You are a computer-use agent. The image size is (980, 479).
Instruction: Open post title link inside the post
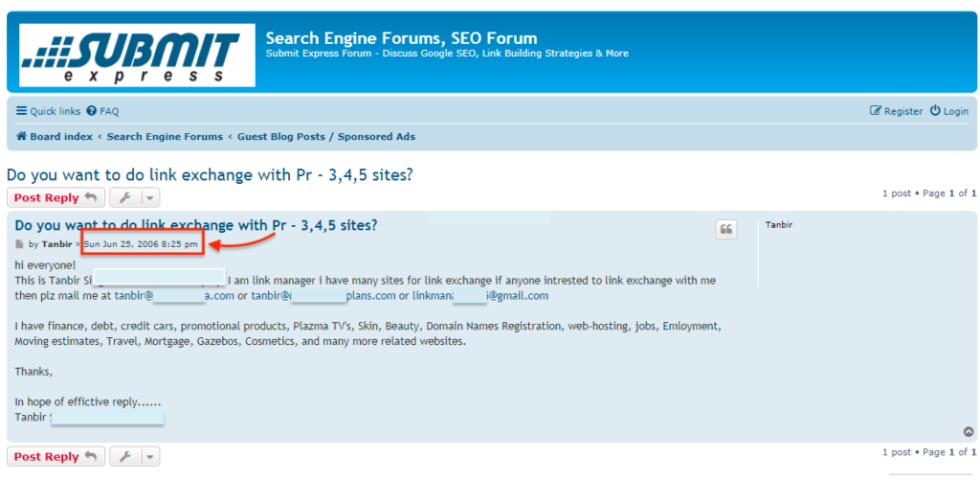[196, 226]
